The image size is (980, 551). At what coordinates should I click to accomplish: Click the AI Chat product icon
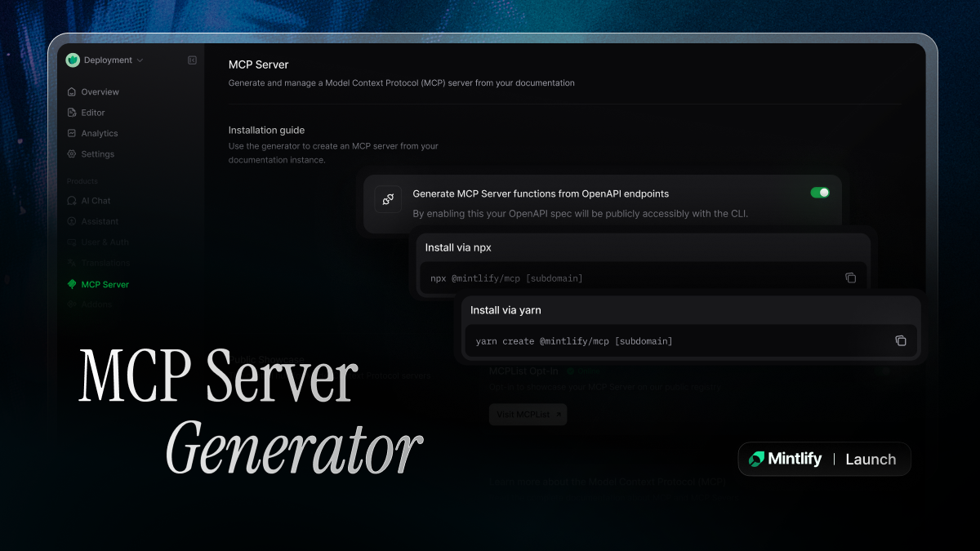(x=71, y=200)
